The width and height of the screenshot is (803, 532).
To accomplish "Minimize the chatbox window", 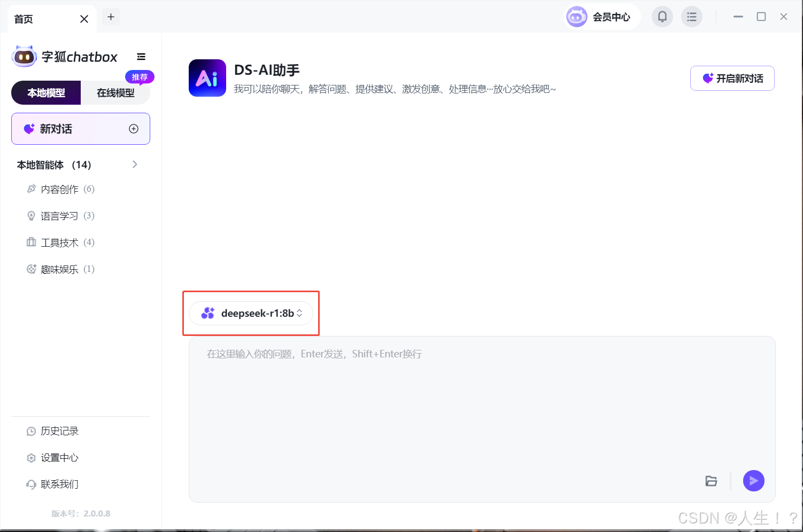I will point(738,17).
